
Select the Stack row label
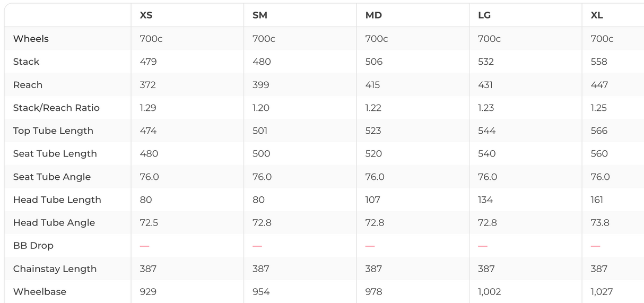27,62
